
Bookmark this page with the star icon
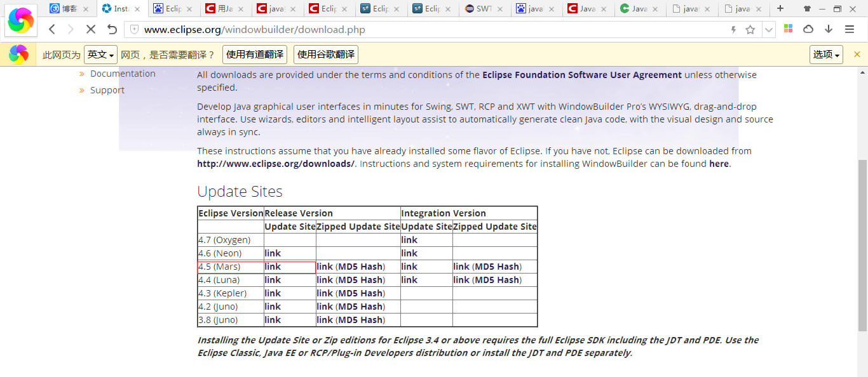click(750, 29)
